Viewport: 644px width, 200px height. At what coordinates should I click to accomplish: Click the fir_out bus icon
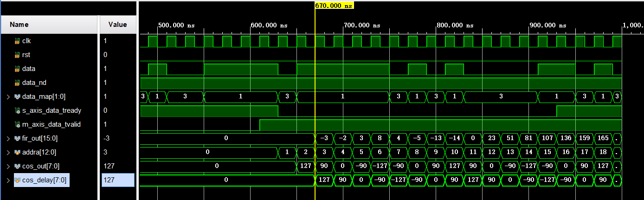(17, 138)
